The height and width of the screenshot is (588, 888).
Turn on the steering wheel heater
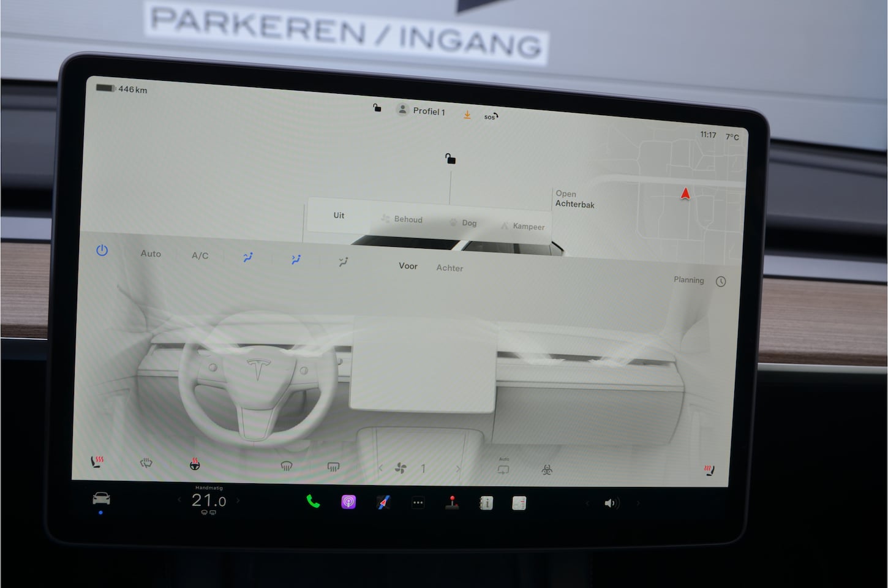click(195, 464)
